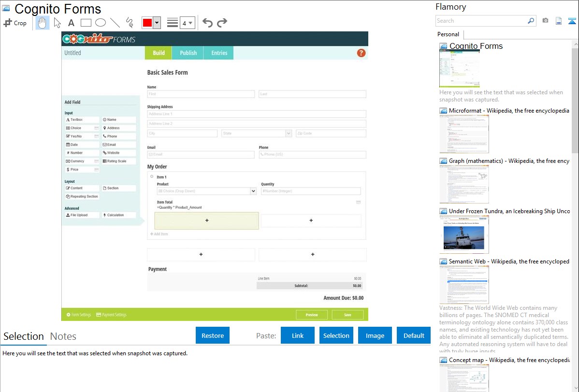Select the straight line tool

[115, 23]
